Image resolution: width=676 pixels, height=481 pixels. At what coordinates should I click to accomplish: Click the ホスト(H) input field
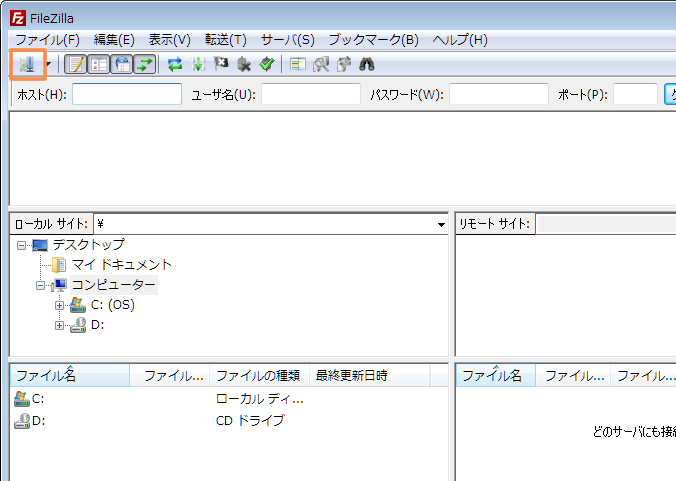click(127, 94)
